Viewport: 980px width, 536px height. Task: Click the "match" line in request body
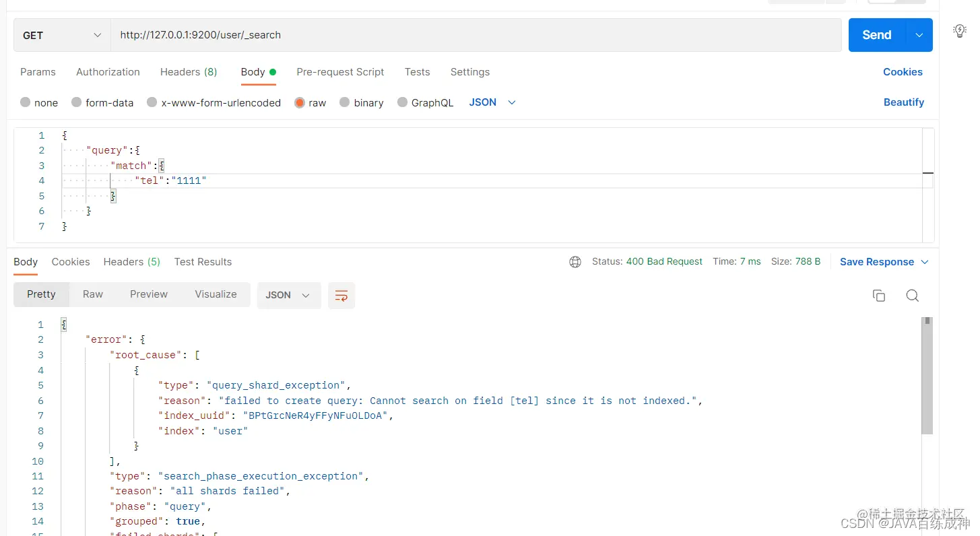click(137, 166)
